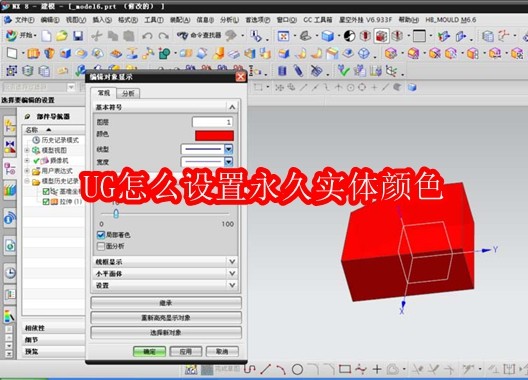Enable the 面分析 checkbox
Image resolution: width=528 pixels, height=380 pixels.
pos(100,246)
